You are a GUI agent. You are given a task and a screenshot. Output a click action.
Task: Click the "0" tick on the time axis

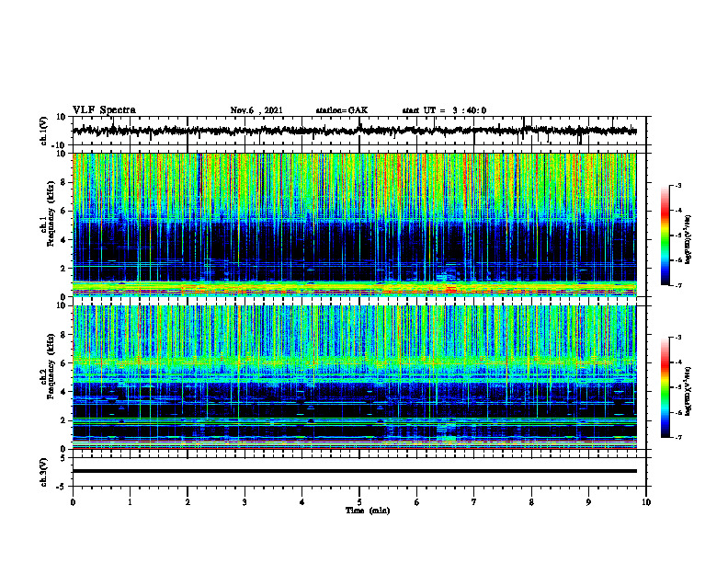[73, 502]
